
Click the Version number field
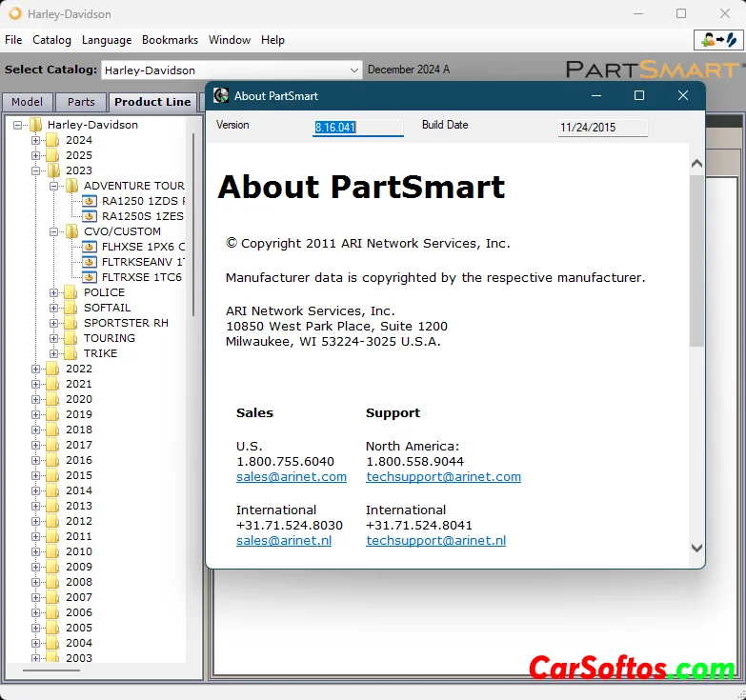357,127
